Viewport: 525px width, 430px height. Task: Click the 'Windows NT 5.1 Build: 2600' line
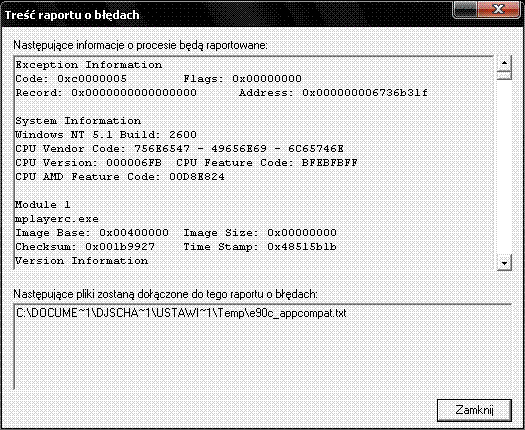(x=106, y=135)
